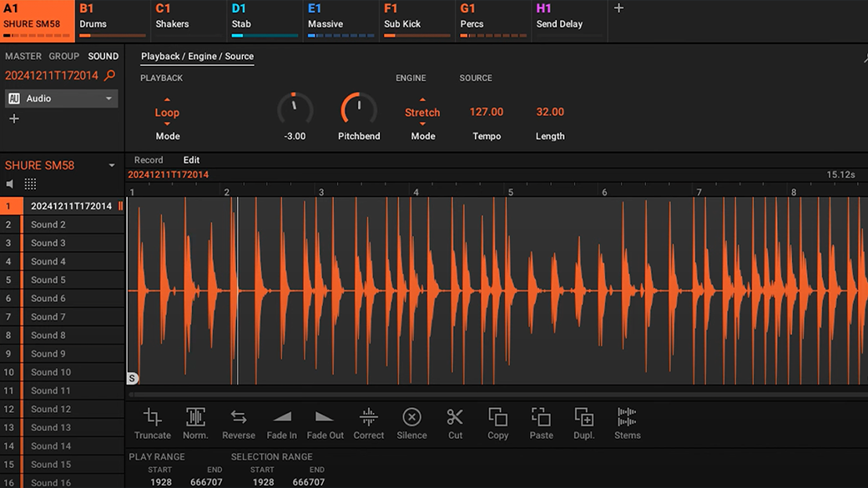Click the waveform horizontal scrollbar
868x488 pixels.
[x=498, y=395]
